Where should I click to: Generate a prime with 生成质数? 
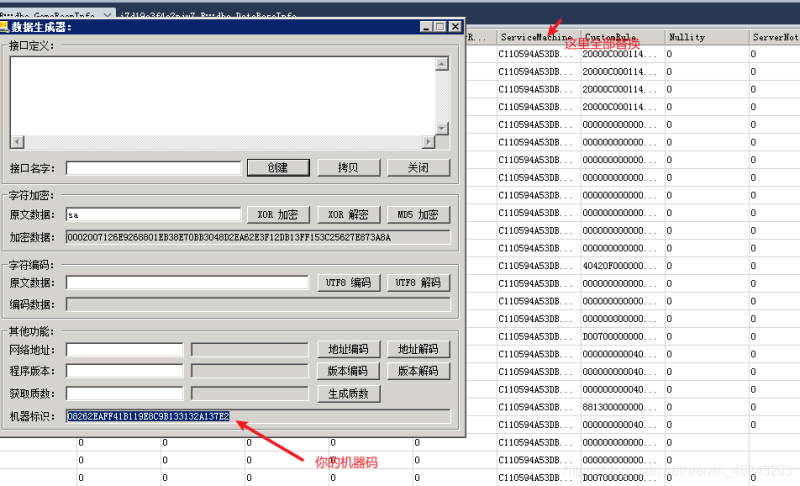point(348,393)
